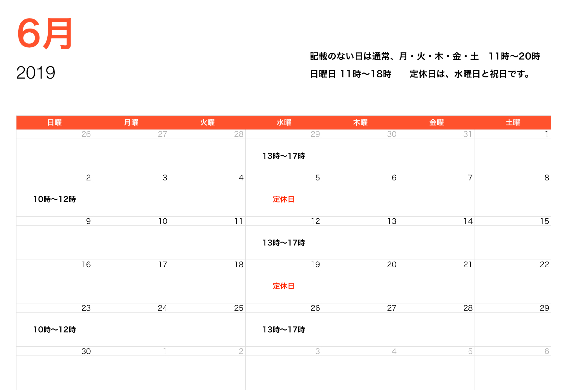Click the 13時〜17時 entry on June 26
The width and height of the screenshot is (579, 392).
click(284, 330)
